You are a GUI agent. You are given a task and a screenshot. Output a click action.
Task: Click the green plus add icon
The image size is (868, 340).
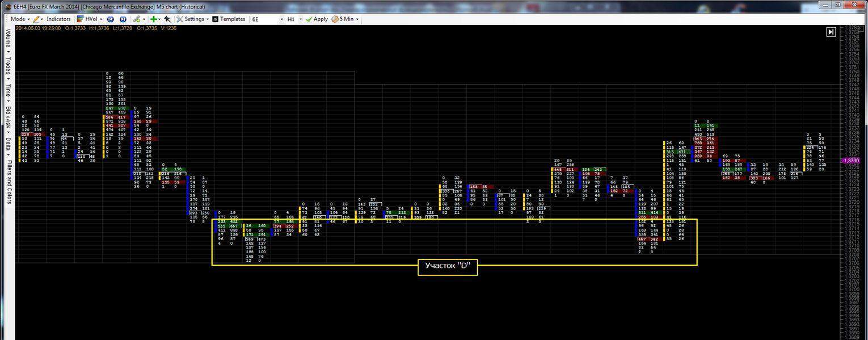[x=153, y=19]
